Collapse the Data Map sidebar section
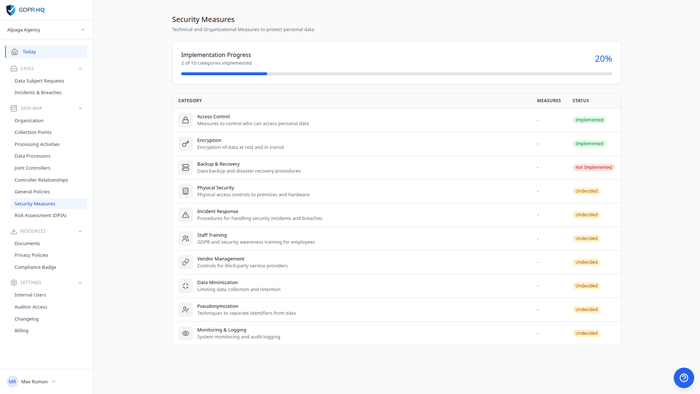This screenshot has width=700, height=394. click(80, 108)
